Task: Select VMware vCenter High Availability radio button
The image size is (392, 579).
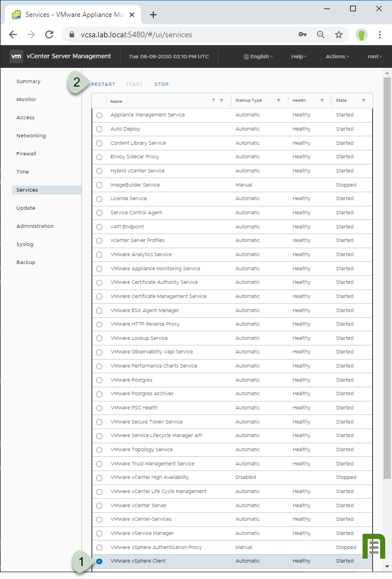Action: click(100, 478)
